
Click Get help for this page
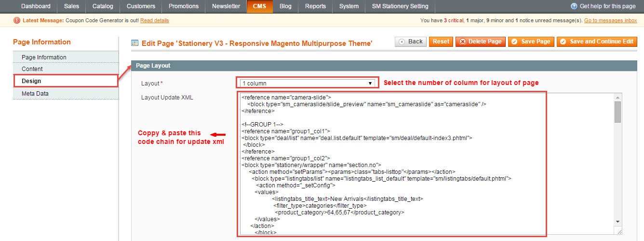tap(607, 6)
